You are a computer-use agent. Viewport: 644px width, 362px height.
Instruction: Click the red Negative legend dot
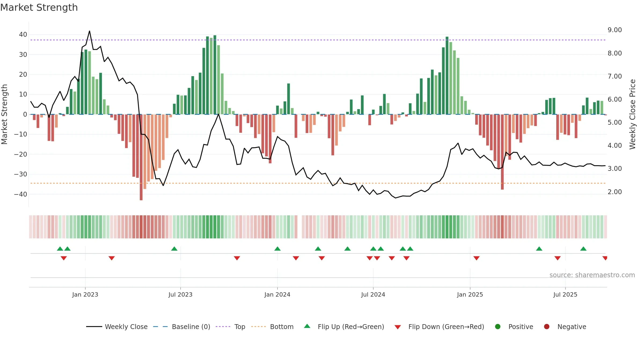(x=547, y=327)
